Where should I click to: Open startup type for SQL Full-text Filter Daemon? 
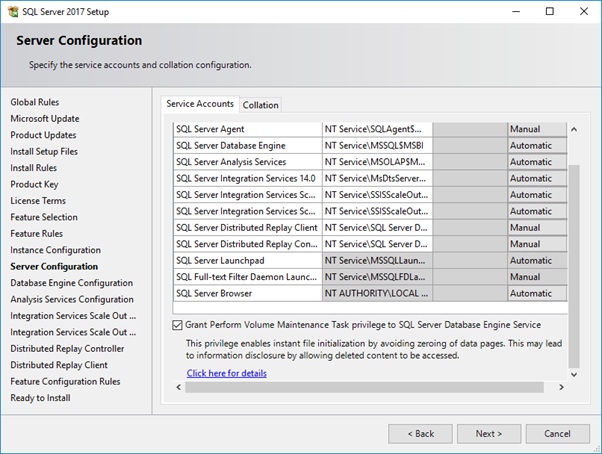(537, 277)
